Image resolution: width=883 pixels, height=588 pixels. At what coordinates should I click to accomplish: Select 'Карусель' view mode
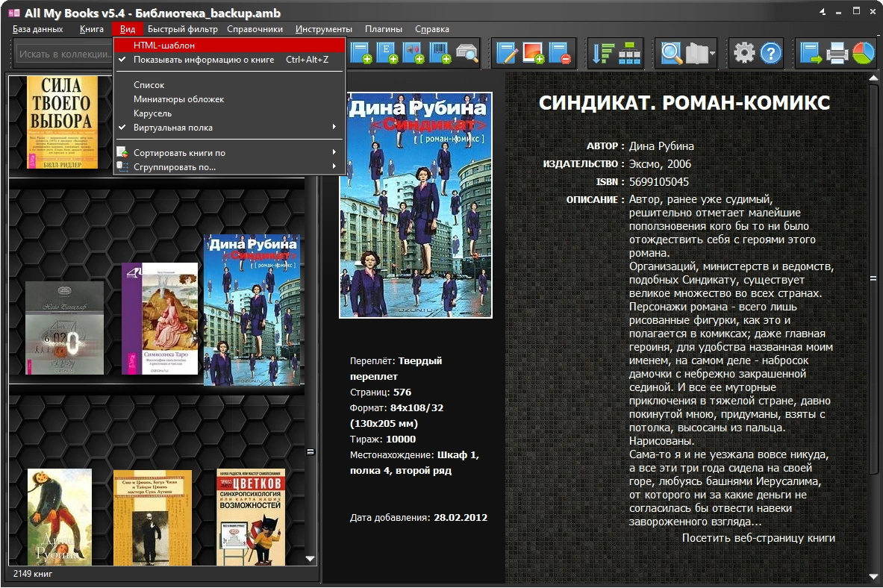point(152,113)
